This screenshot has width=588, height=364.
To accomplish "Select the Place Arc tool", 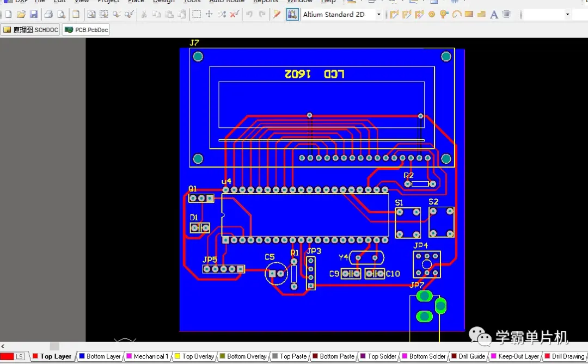I will pyautogui.click(x=457, y=15).
